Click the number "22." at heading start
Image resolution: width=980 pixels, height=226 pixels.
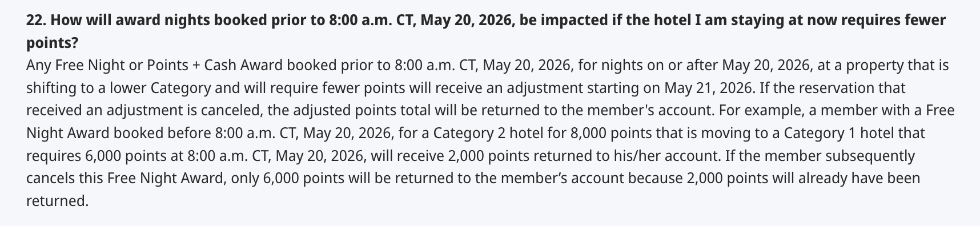[37, 22]
